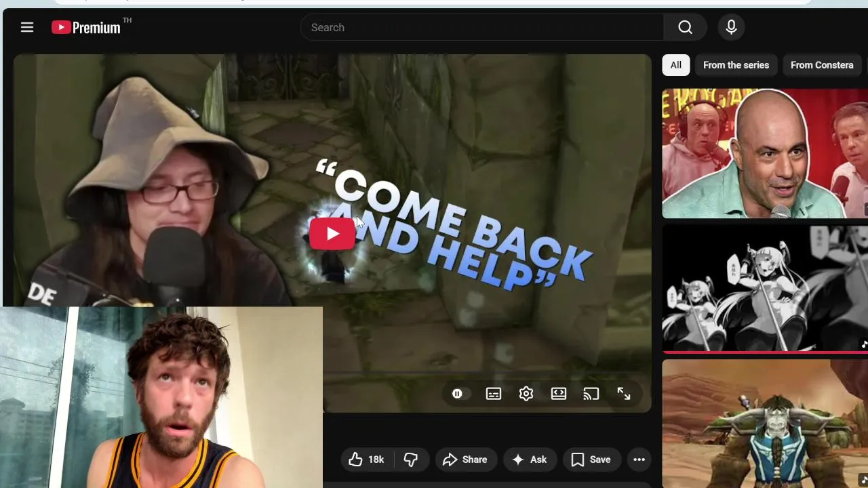Cast video to a TV

point(591,394)
